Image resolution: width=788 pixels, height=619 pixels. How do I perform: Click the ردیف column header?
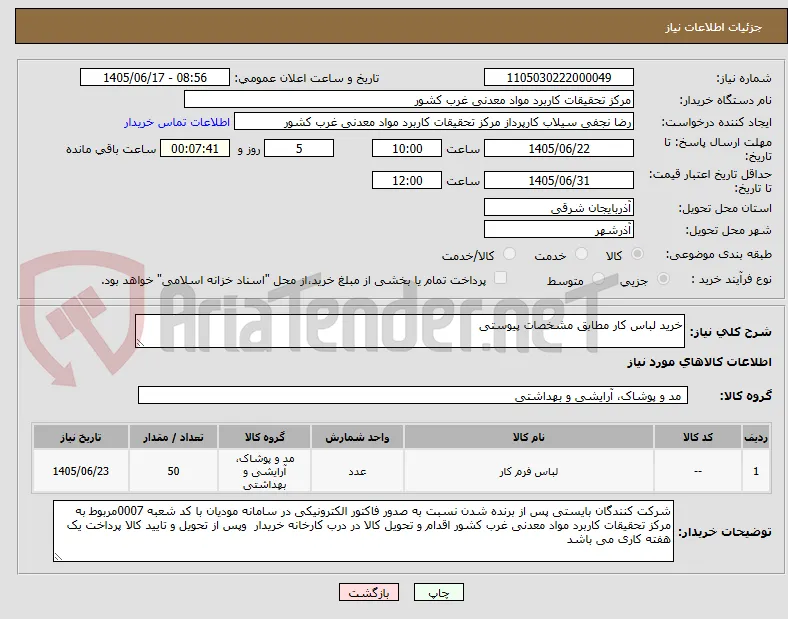click(756, 437)
